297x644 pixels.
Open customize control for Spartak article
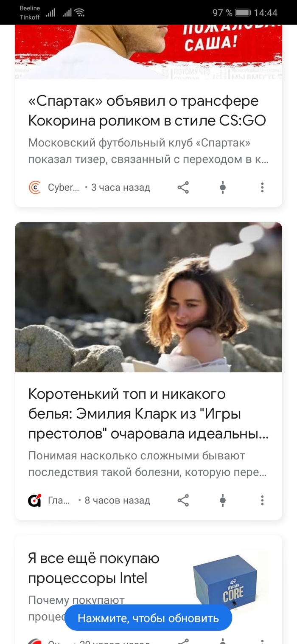point(222,188)
